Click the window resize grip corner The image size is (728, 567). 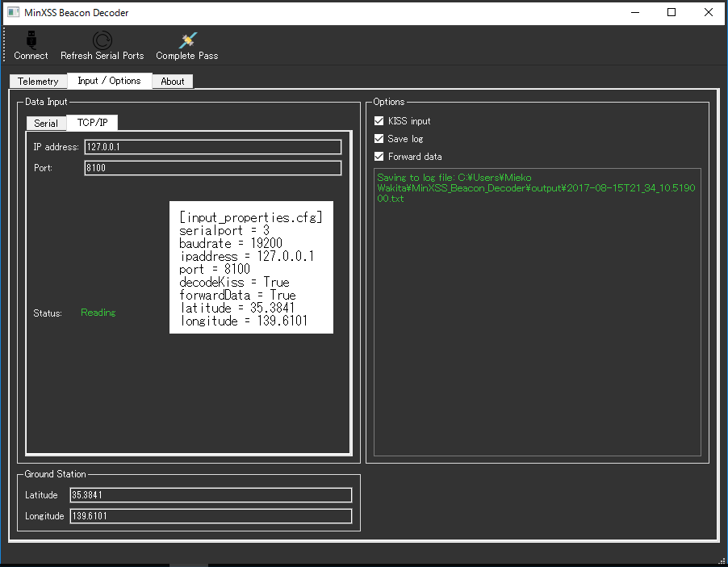point(722,561)
